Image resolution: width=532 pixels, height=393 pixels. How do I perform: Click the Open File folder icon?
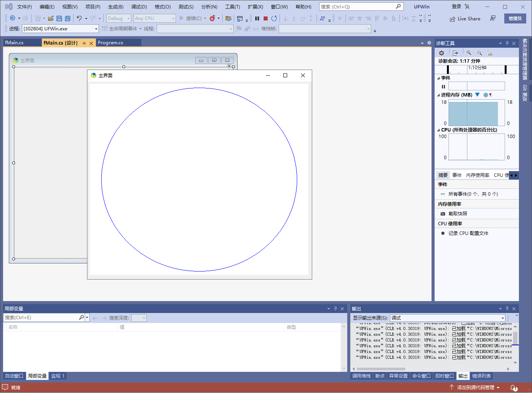click(50, 18)
